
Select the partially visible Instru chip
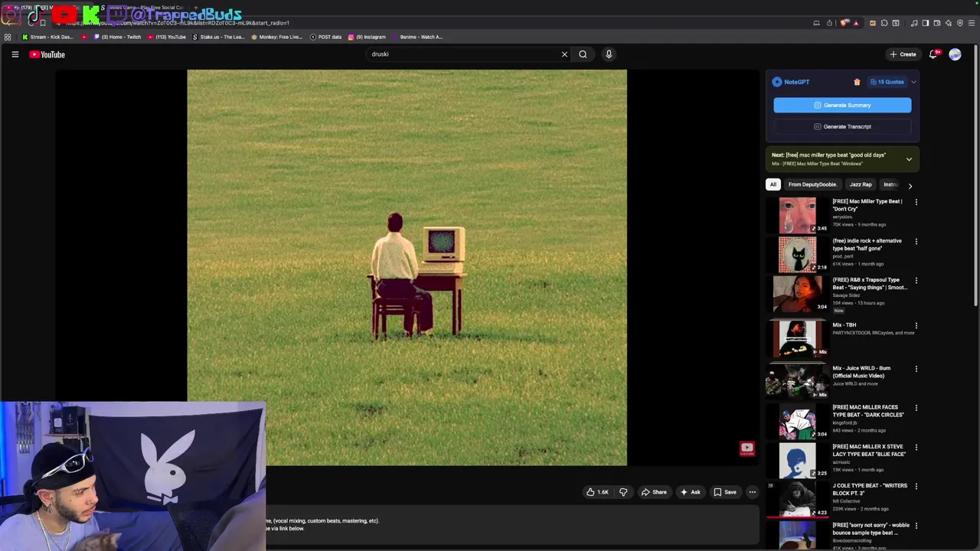pos(890,184)
